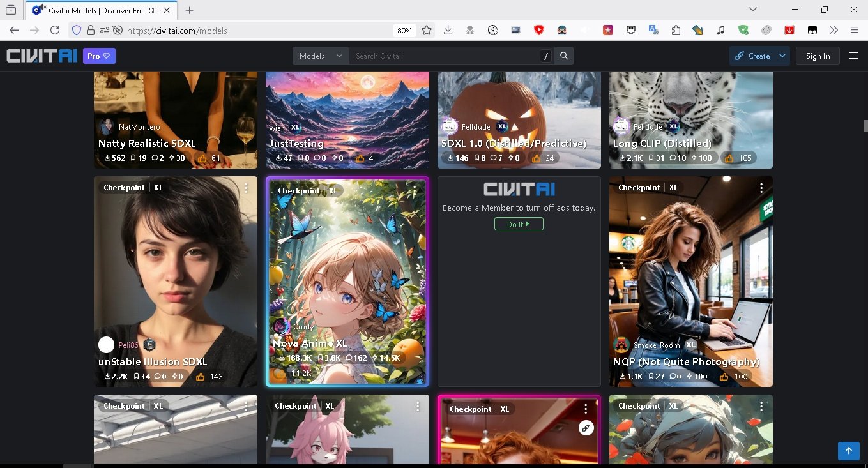Open three-dot menu on Nova Anime XL card
The image size is (868, 468).
[415, 190]
